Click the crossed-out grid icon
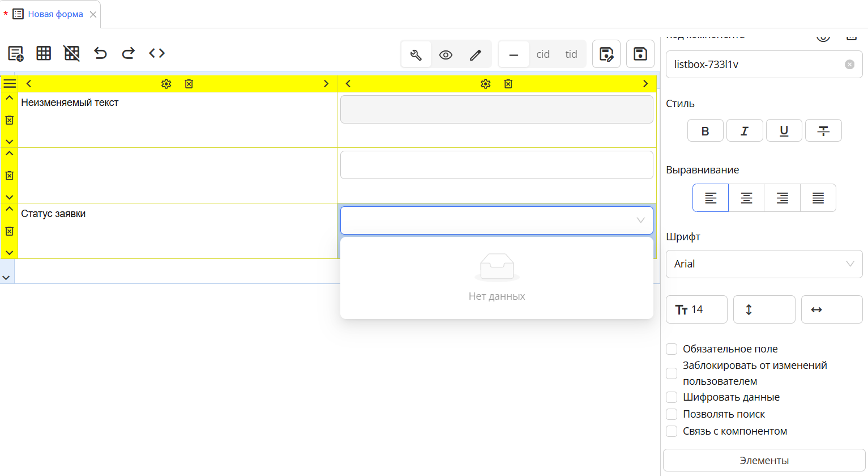This screenshot has height=476, width=868. point(71,53)
